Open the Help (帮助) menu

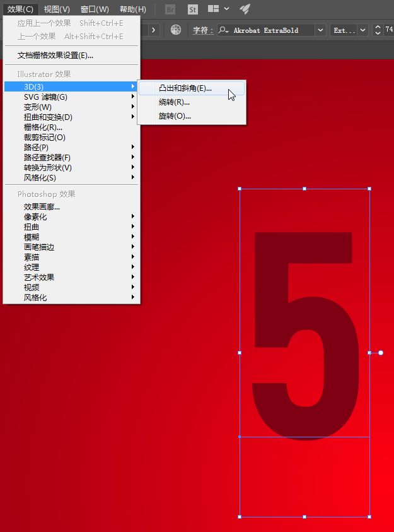(132, 9)
